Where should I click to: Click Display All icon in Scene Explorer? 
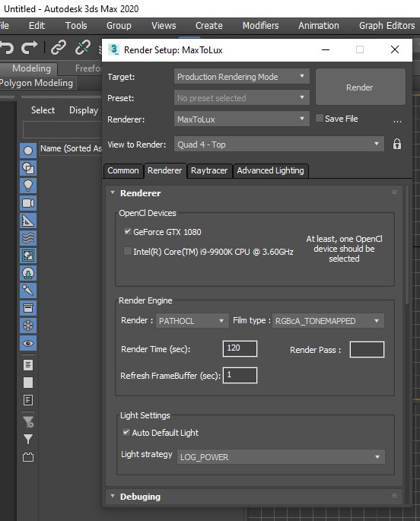pyautogui.click(x=28, y=365)
